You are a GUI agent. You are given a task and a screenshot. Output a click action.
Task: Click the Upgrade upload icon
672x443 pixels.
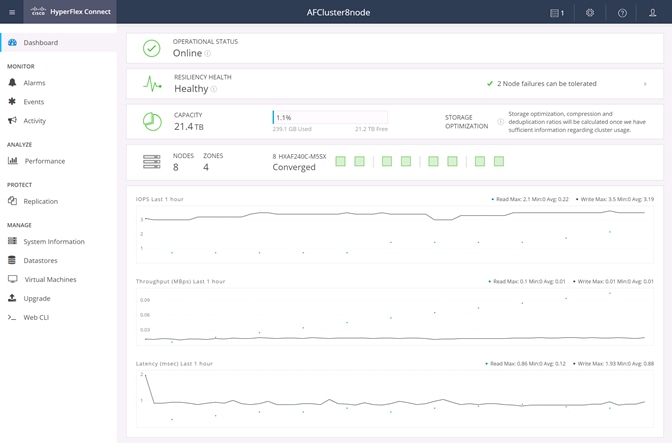pos(12,298)
